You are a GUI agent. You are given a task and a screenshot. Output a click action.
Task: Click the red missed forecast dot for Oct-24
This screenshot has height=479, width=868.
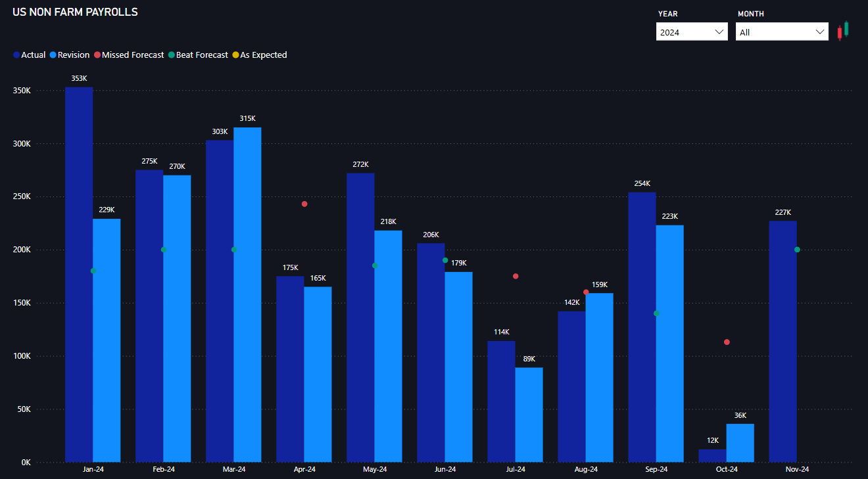tap(727, 342)
